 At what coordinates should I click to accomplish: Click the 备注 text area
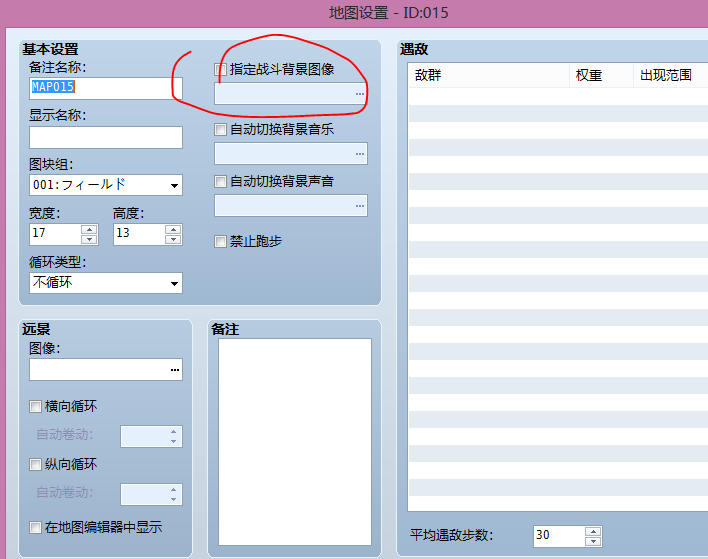tap(295, 442)
